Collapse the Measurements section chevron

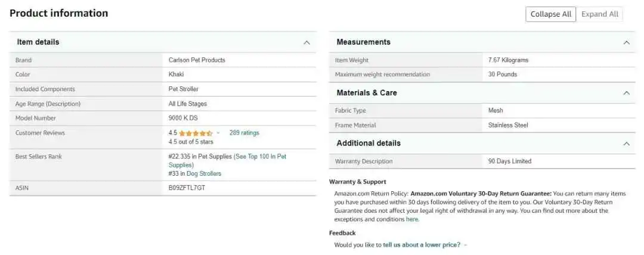(626, 42)
